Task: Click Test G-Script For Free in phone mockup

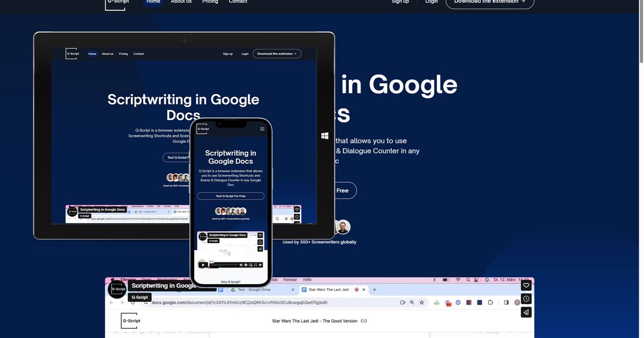Action: click(231, 196)
